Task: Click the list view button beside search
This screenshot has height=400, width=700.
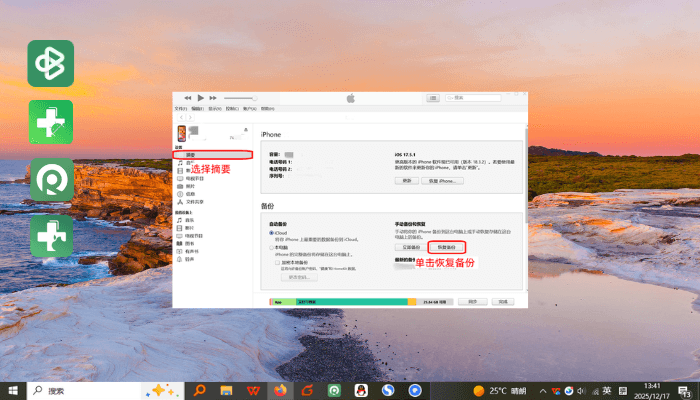Action: click(433, 98)
